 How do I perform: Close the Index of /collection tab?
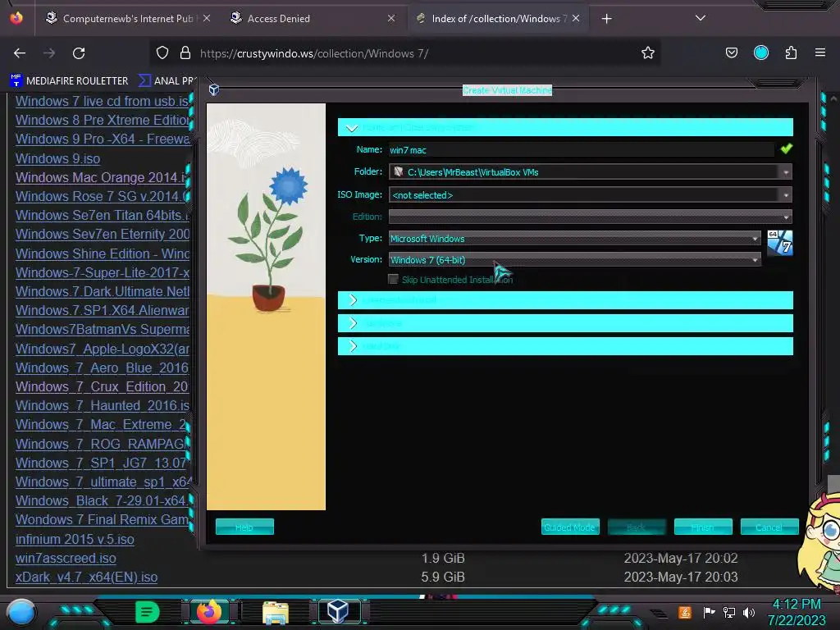point(576,18)
